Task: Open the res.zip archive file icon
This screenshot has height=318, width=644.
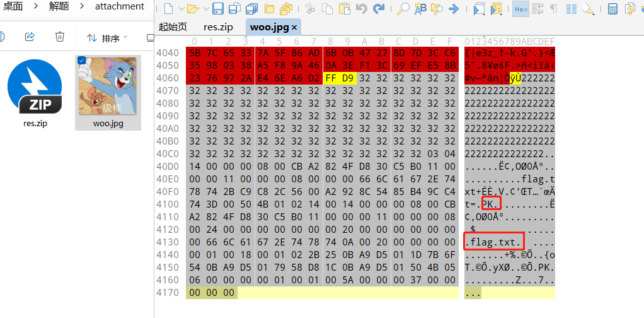Action: [x=35, y=86]
